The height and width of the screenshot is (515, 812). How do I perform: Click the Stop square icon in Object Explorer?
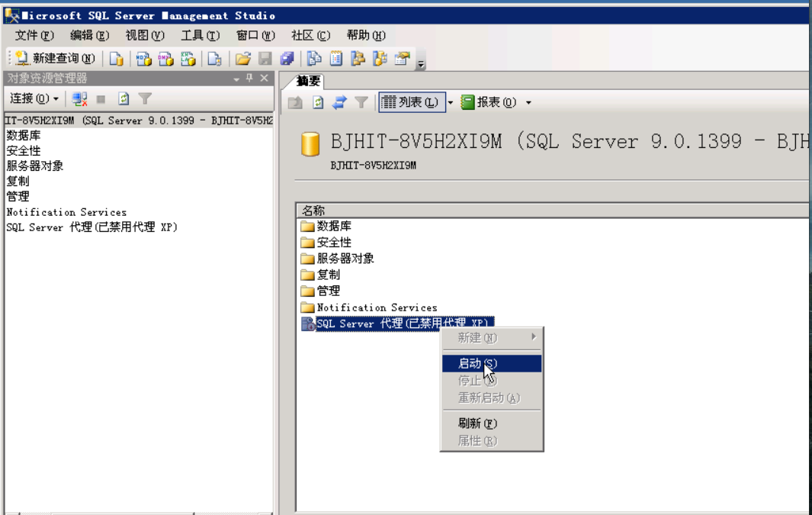click(x=101, y=99)
